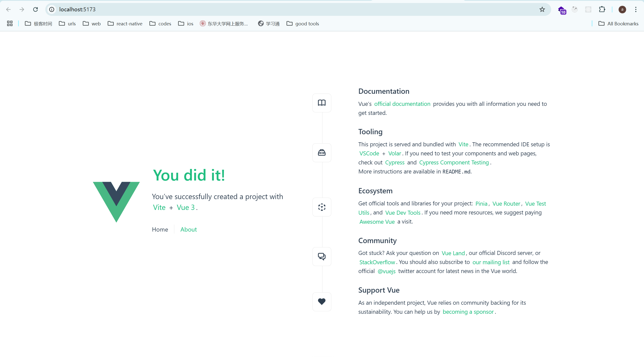Open the urls bookmark folder
Image resolution: width=644 pixels, height=357 pixels.
tap(67, 24)
